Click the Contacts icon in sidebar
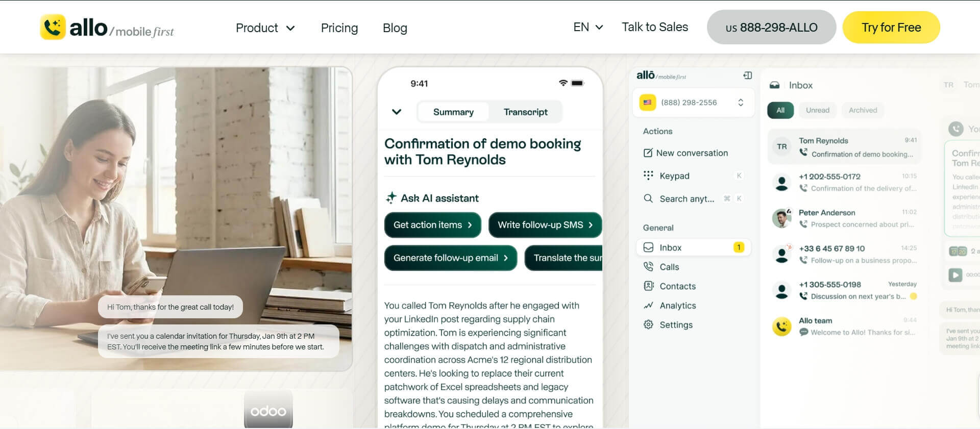Image resolution: width=980 pixels, height=429 pixels. (648, 286)
